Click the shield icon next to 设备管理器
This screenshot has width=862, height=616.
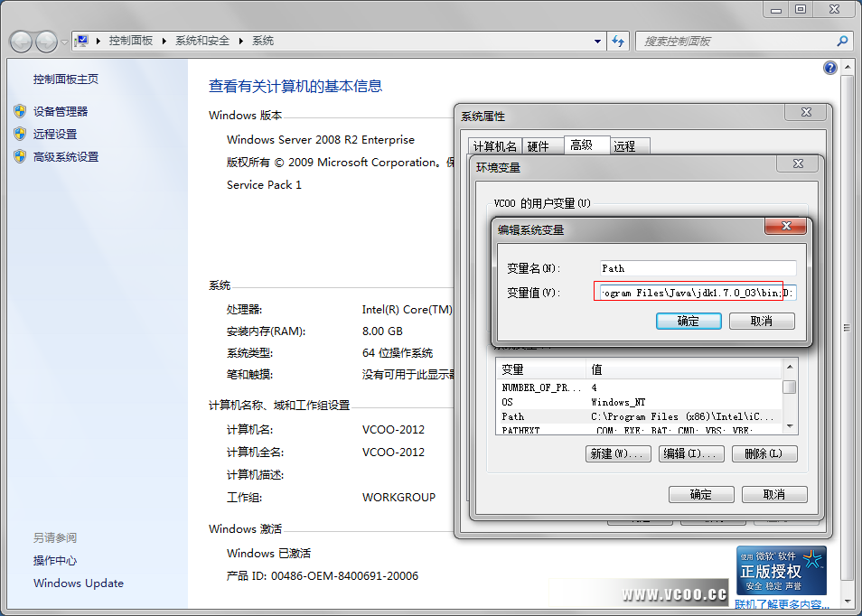click(20, 111)
